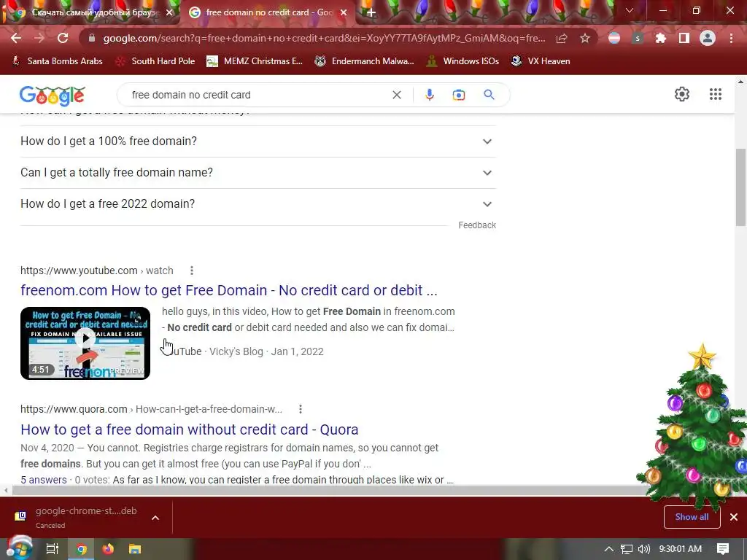
Task: Expand 'How do I get a 100% free domain?'
Action: tap(258, 141)
